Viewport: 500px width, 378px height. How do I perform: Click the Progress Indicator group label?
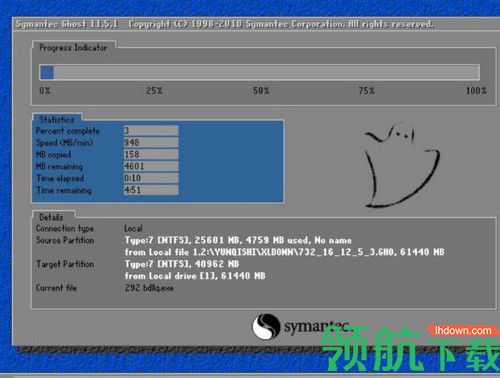pos(73,48)
